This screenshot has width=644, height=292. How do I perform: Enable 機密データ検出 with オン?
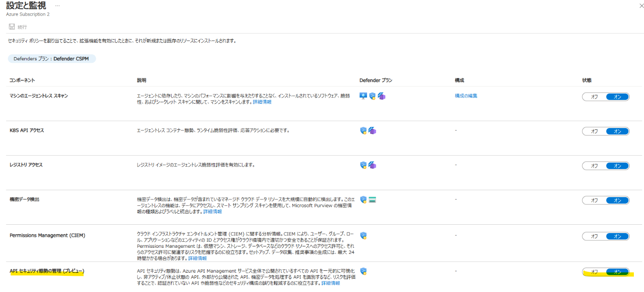pos(617,200)
